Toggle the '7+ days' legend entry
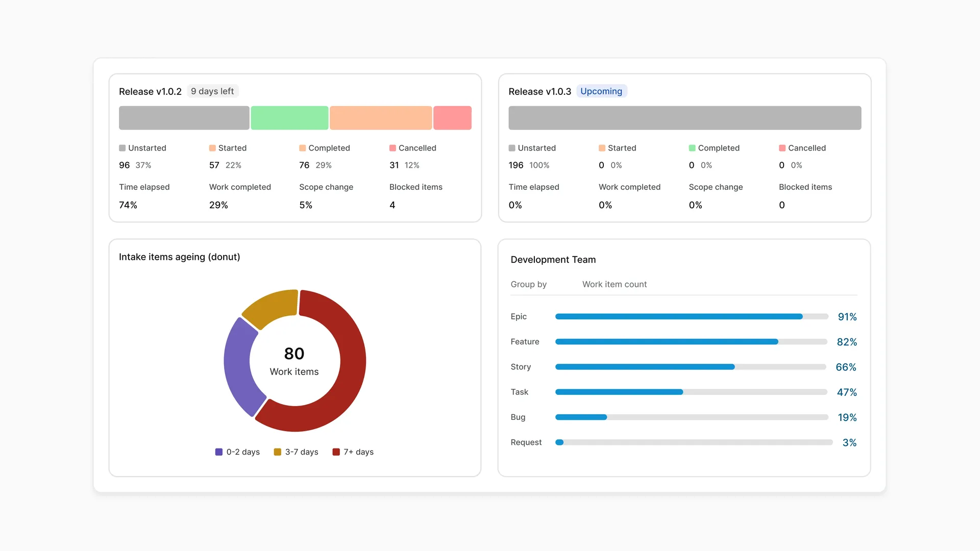The image size is (980, 551). (x=353, y=452)
